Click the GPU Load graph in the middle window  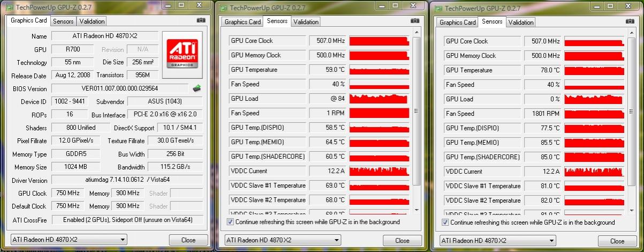379,99
